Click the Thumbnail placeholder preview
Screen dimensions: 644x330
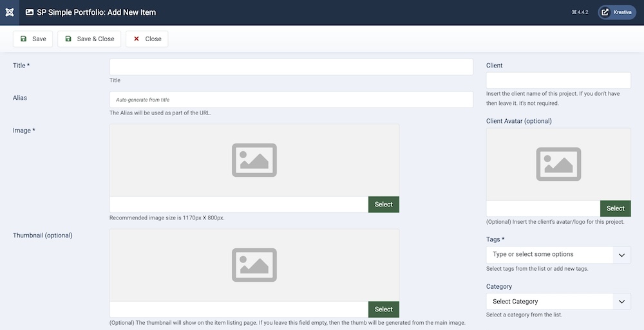click(254, 265)
